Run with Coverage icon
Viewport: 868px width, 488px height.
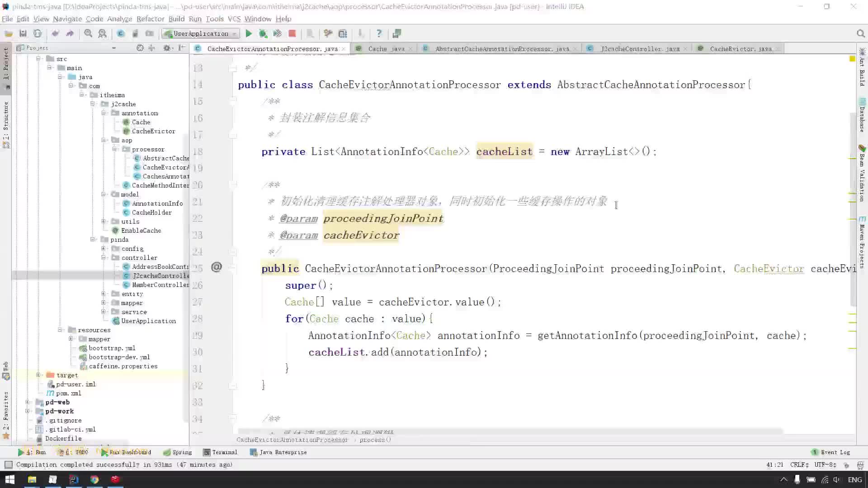[278, 33]
